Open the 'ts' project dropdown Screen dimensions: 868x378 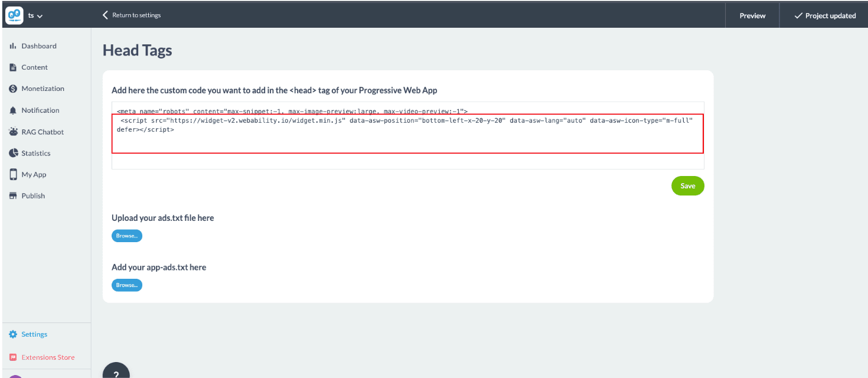coord(35,16)
